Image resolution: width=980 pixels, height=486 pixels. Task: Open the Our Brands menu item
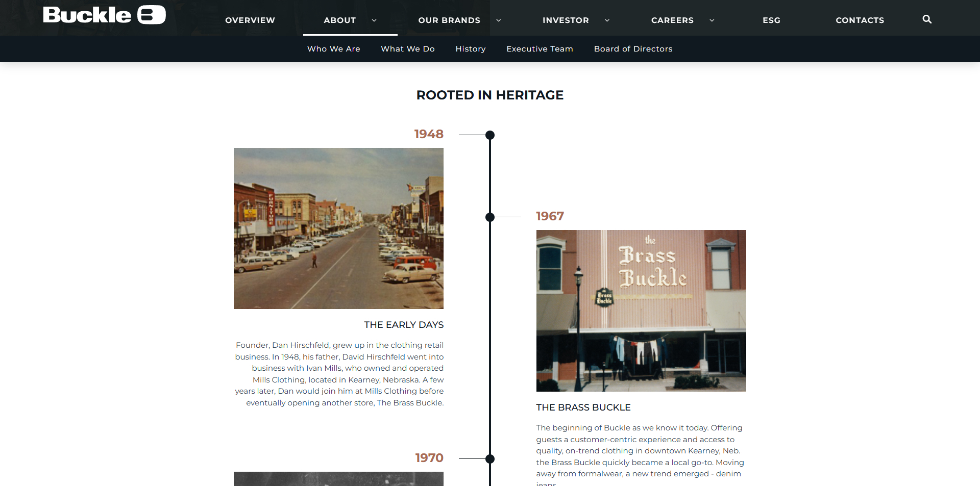point(449,20)
